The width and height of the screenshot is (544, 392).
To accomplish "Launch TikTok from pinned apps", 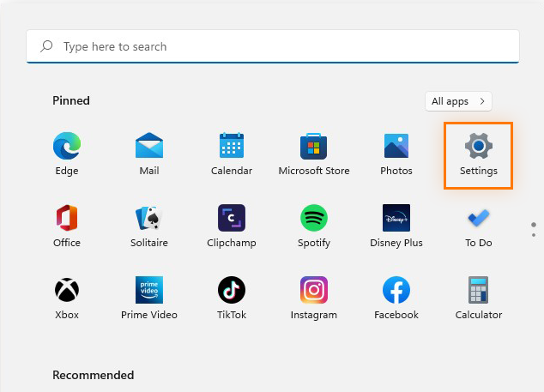I will pyautogui.click(x=232, y=298).
